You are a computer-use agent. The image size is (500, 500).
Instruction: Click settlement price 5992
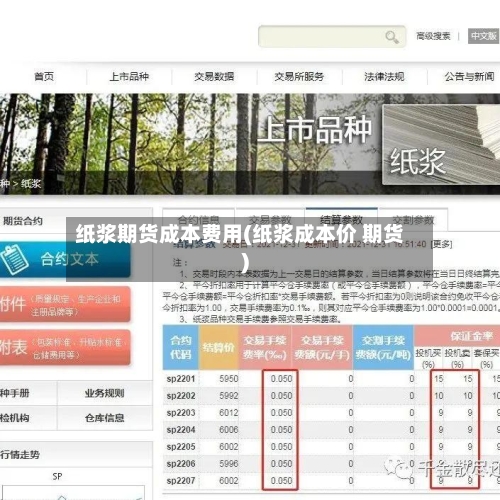(x=229, y=396)
